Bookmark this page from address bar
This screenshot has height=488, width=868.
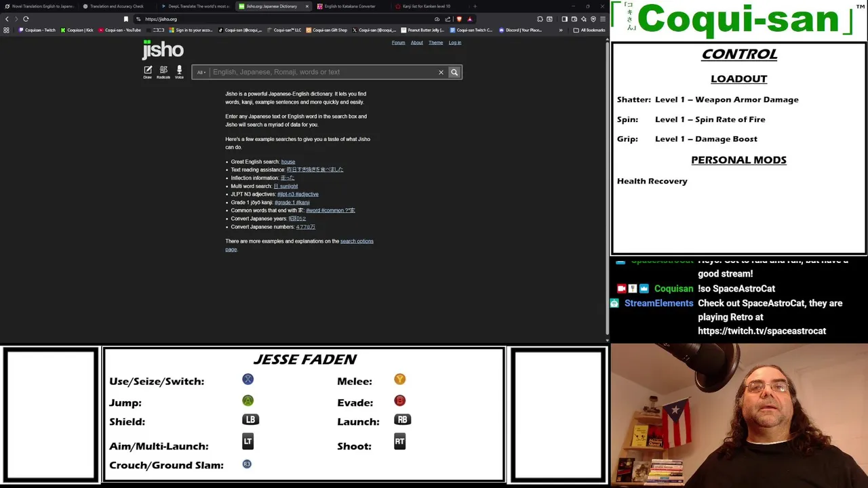point(125,19)
